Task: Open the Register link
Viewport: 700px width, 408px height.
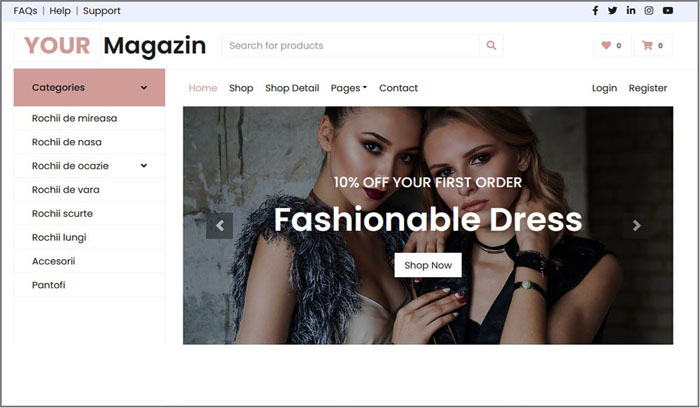Action: pyautogui.click(x=648, y=88)
